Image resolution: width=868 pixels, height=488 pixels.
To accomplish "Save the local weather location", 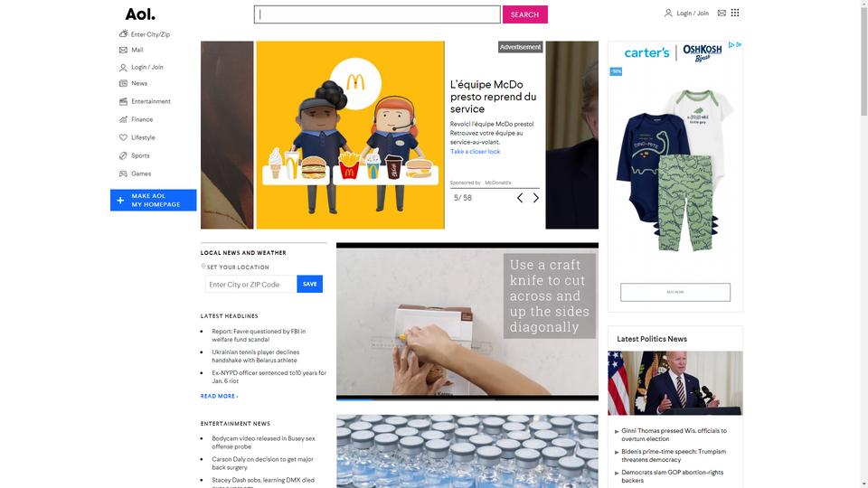I will [309, 285].
